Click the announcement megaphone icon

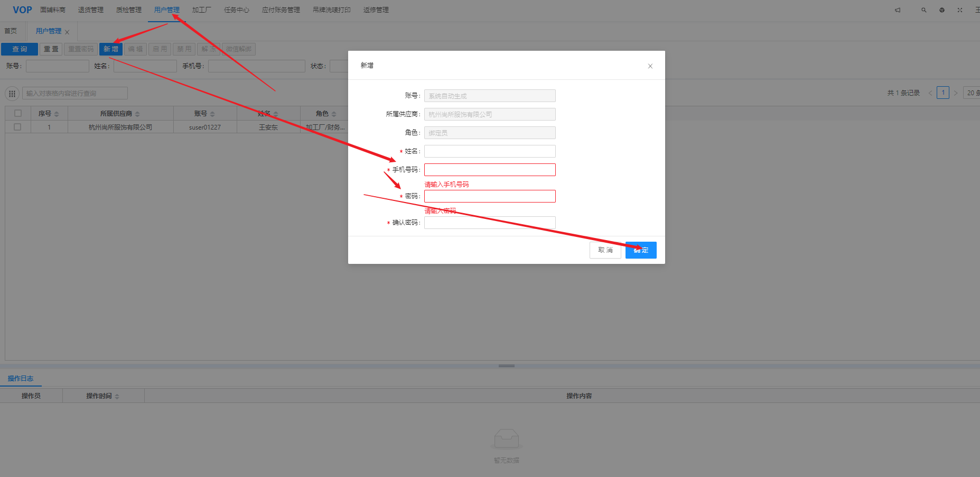[x=897, y=10]
